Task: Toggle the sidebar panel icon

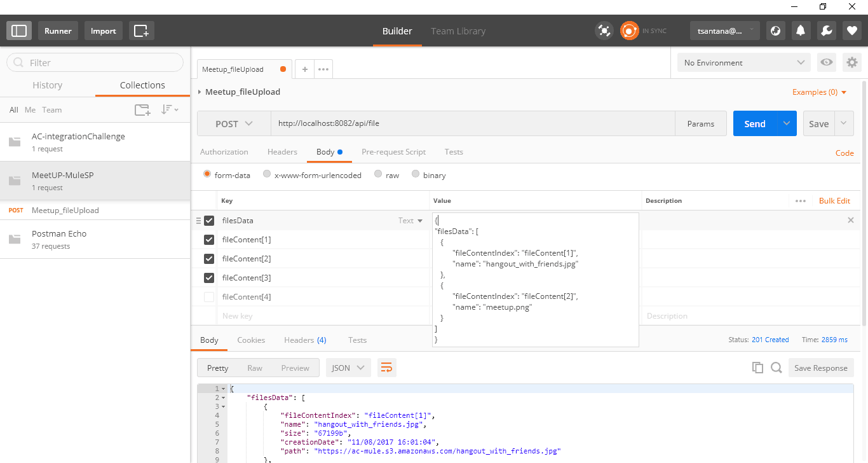Action: (19, 31)
